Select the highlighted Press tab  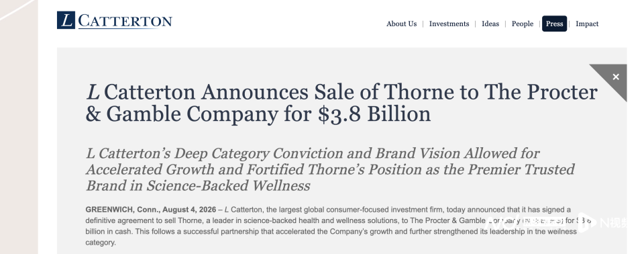coord(554,24)
